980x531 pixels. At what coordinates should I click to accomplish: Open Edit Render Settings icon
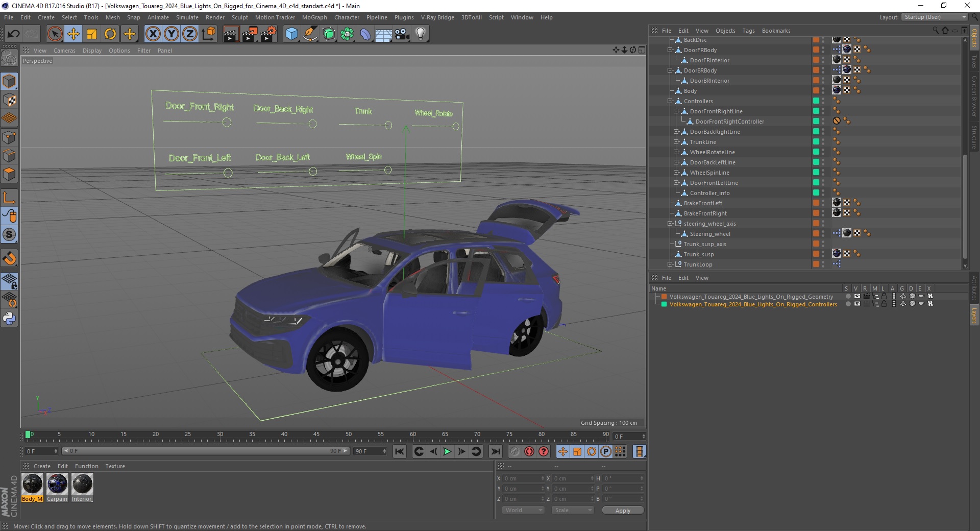pos(268,34)
